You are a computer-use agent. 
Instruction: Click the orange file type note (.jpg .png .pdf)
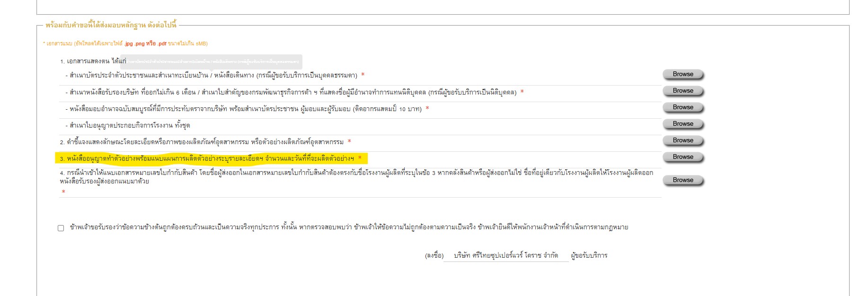(125, 44)
